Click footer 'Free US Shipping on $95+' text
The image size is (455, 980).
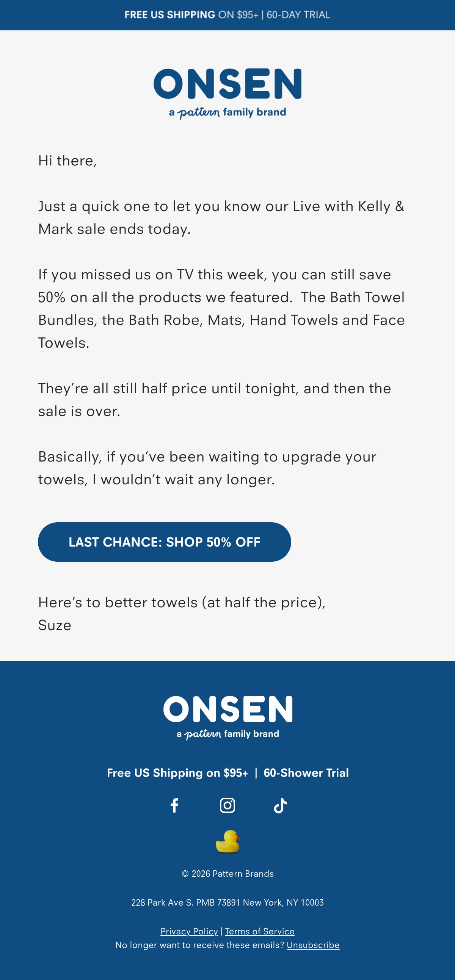coord(177,773)
